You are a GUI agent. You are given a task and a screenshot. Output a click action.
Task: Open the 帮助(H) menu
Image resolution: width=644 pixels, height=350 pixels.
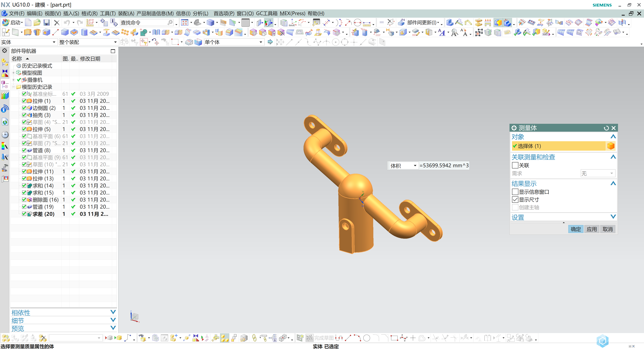[x=316, y=13]
